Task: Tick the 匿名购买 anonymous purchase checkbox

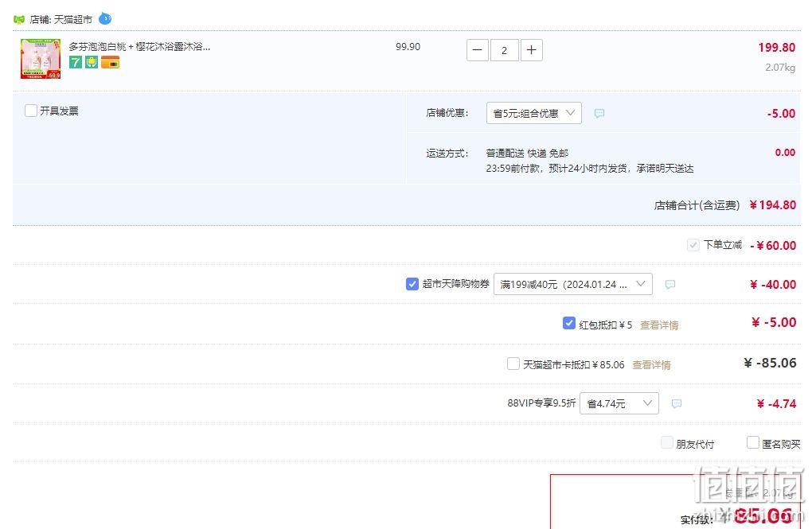Action: pyautogui.click(x=753, y=443)
